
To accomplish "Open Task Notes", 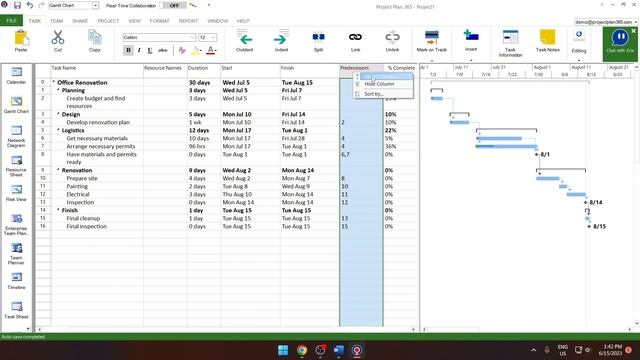I will [x=547, y=41].
